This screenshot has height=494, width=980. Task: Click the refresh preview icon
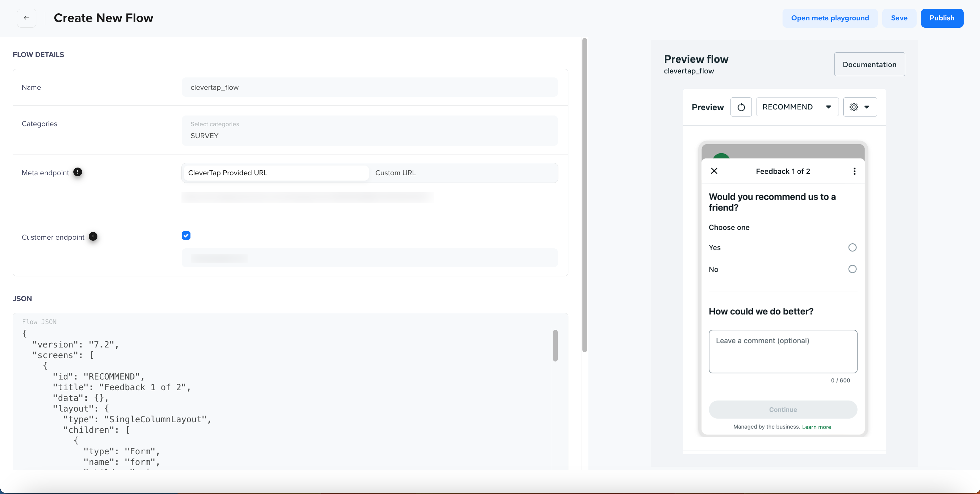click(741, 107)
